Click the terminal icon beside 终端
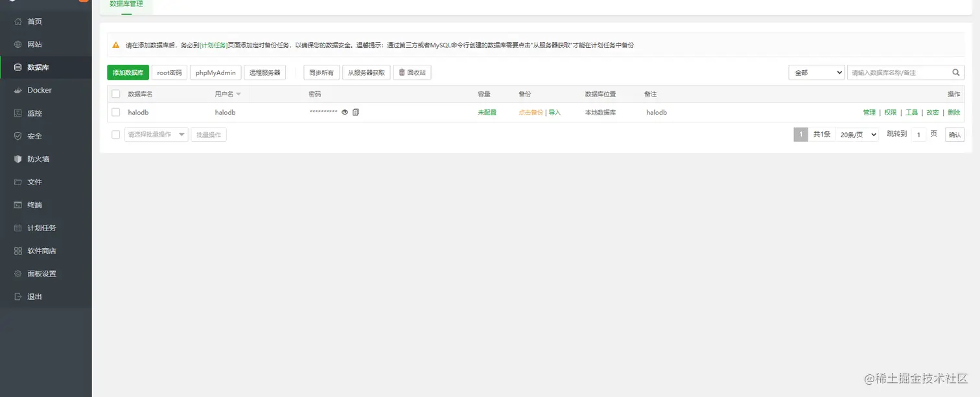 18,205
